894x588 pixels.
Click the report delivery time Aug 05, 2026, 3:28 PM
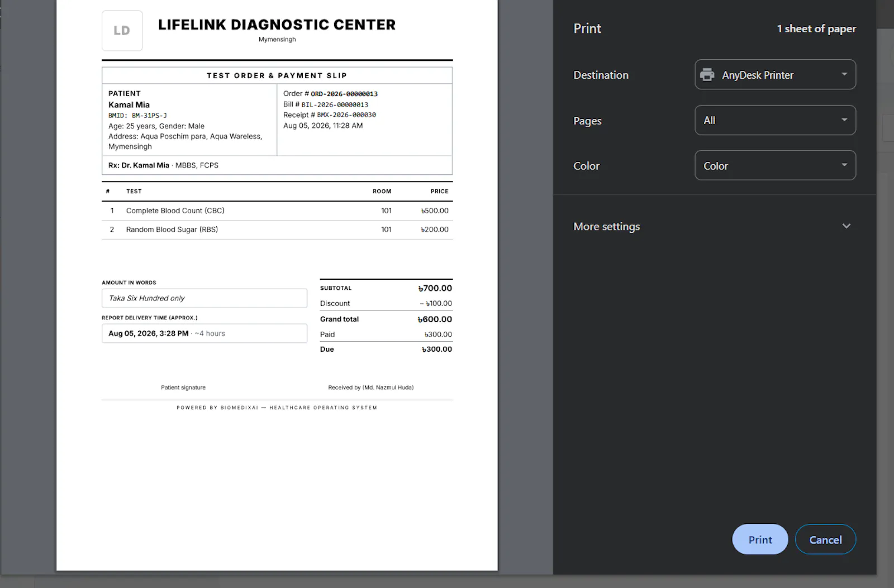tap(148, 333)
